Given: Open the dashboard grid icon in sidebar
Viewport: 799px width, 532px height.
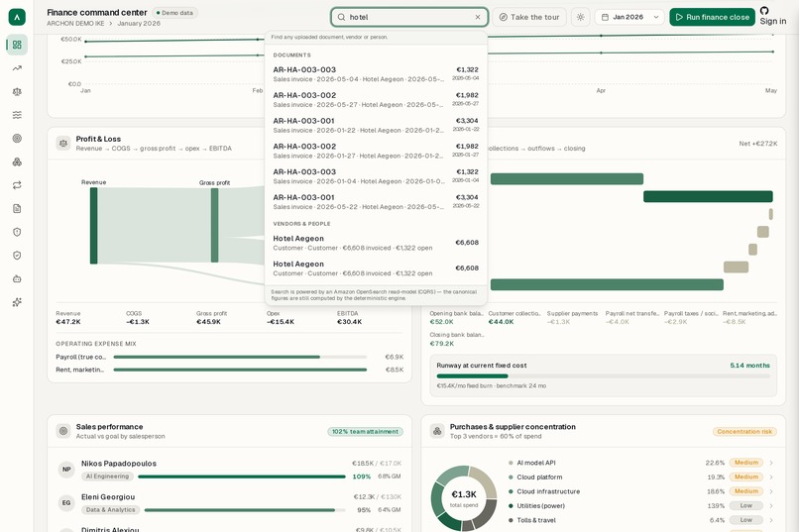Looking at the screenshot, I should click(17, 45).
